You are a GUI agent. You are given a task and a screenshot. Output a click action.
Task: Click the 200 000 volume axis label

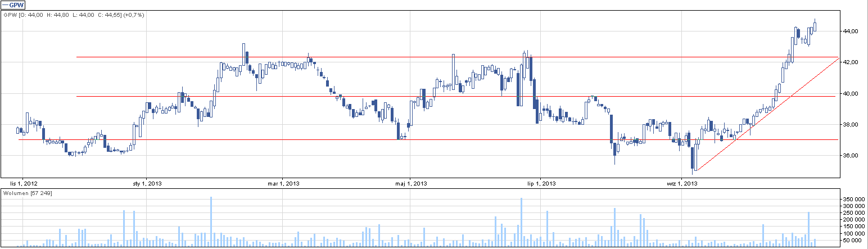pyautogui.click(x=853, y=220)
